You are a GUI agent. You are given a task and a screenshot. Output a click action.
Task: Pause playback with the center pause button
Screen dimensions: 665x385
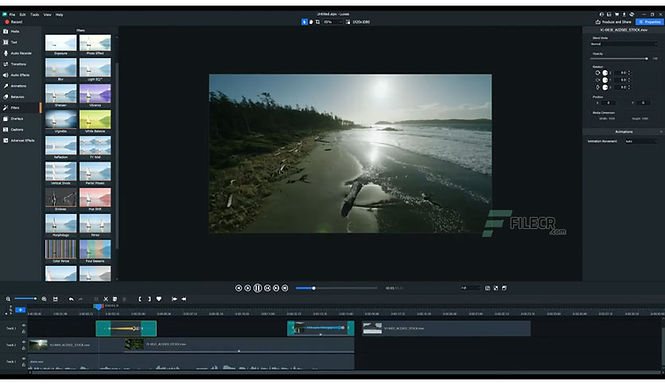(257, 288)
